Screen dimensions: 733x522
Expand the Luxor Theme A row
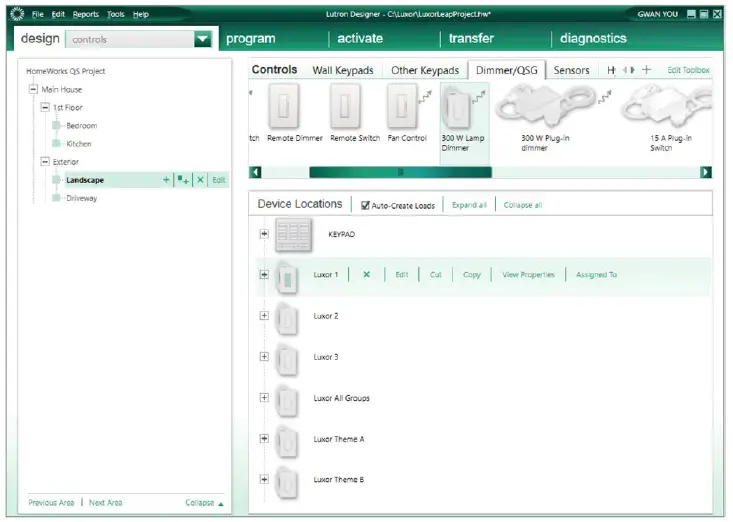pyautogui.click(x=264, y=438)
